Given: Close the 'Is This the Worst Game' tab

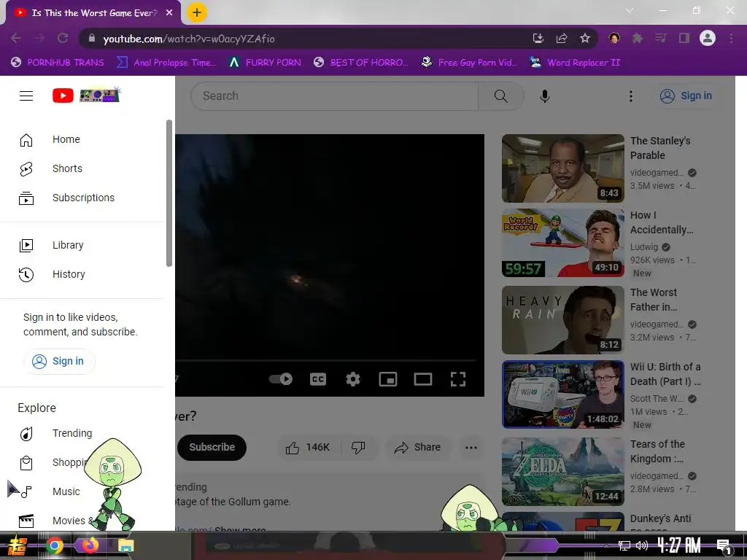Looking at the screenshot, I should pyautogui.click(x=169, y=13).
